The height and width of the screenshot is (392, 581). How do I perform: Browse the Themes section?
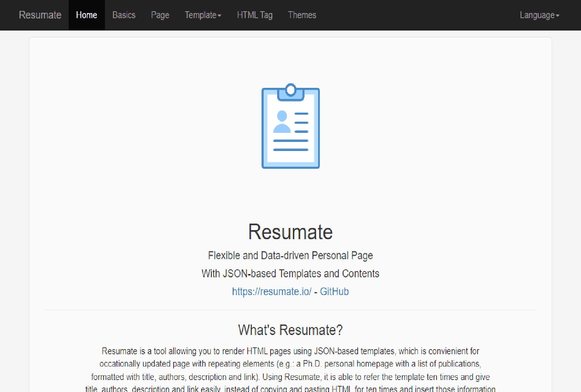point(302,15)
